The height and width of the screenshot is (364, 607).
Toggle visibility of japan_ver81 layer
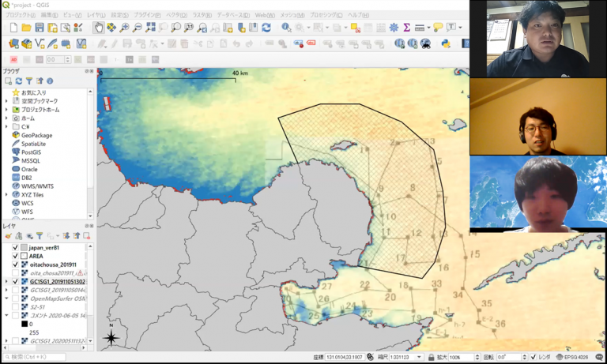click(16, 248)
